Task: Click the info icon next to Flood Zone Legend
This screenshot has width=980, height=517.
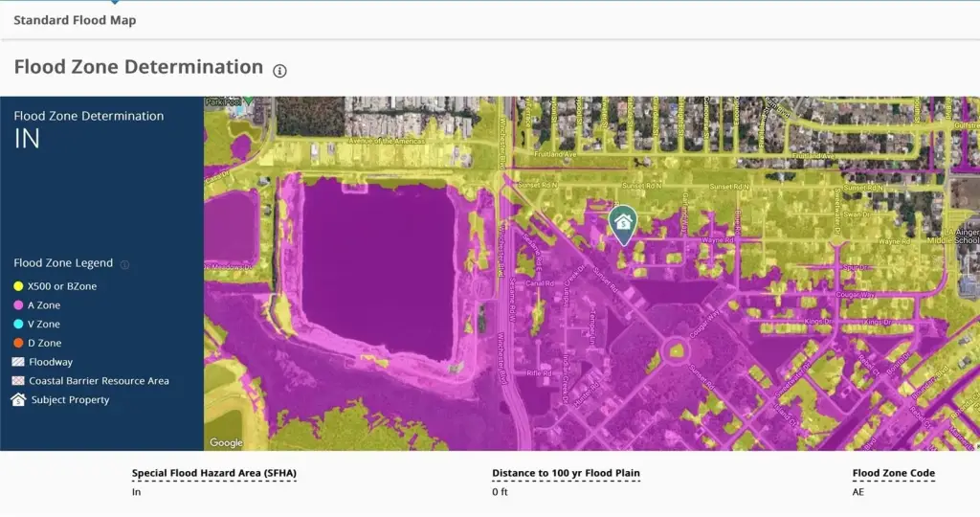Action: [124, 264]
